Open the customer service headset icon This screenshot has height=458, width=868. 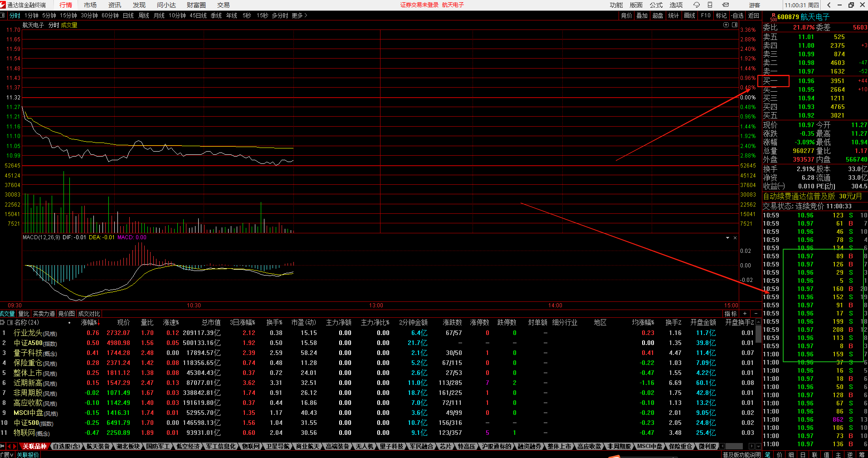click(697, 5)
